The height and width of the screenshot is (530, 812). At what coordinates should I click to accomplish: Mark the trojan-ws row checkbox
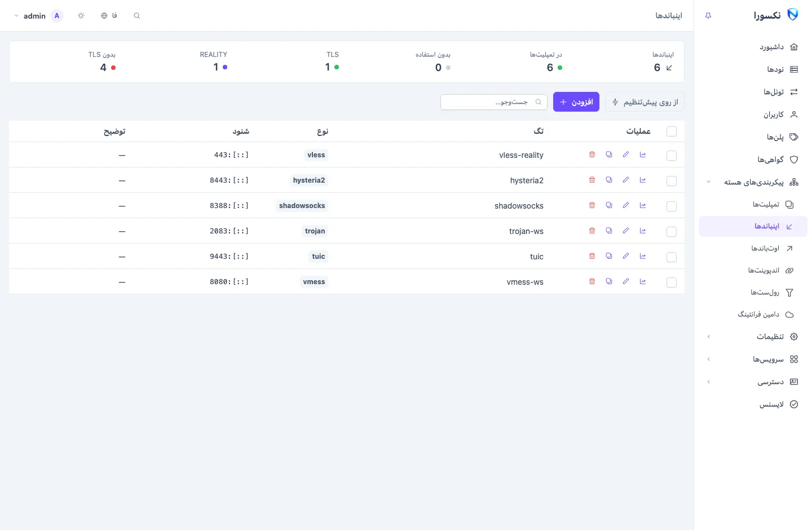point(672,232)
